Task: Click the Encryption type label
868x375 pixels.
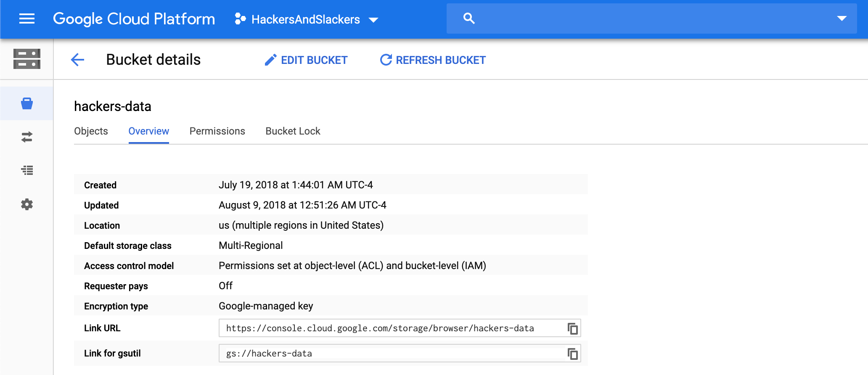Action: [x=116, y=306]
